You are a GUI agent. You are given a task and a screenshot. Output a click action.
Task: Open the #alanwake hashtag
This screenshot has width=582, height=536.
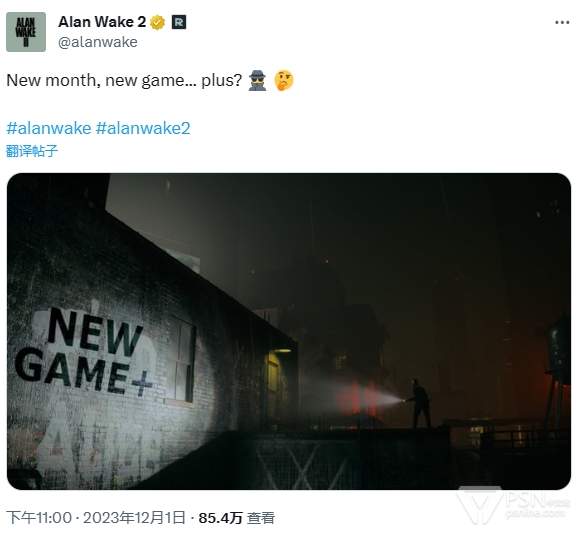point(49,128)
